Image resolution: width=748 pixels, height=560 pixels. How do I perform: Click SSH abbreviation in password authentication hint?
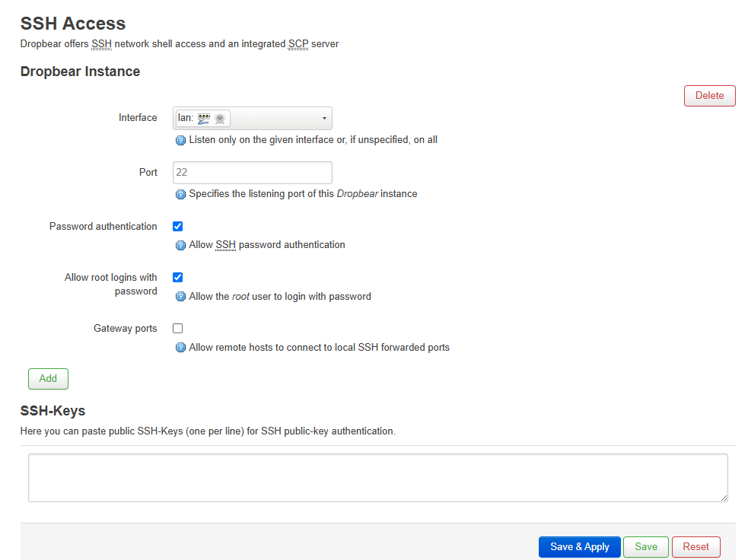(226, 245)
